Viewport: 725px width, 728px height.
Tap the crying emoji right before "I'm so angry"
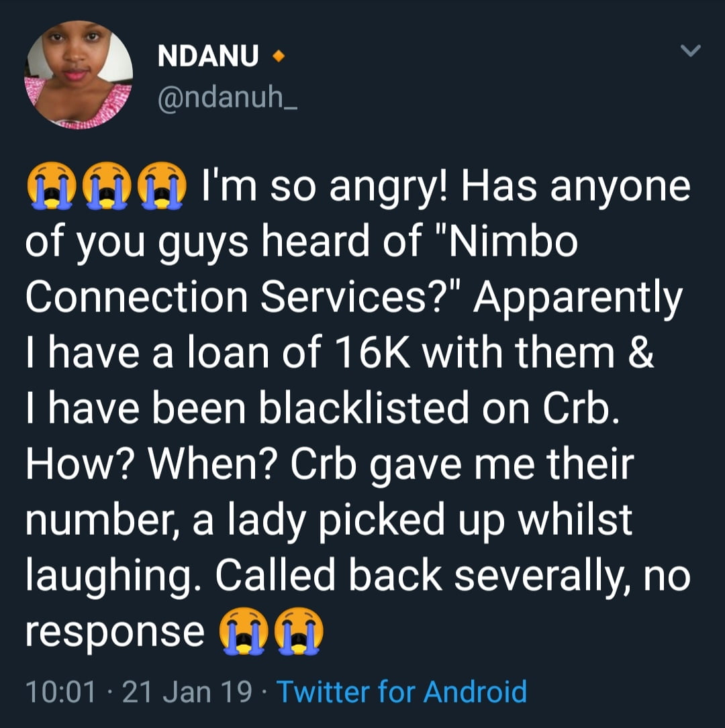pos(160,187)
